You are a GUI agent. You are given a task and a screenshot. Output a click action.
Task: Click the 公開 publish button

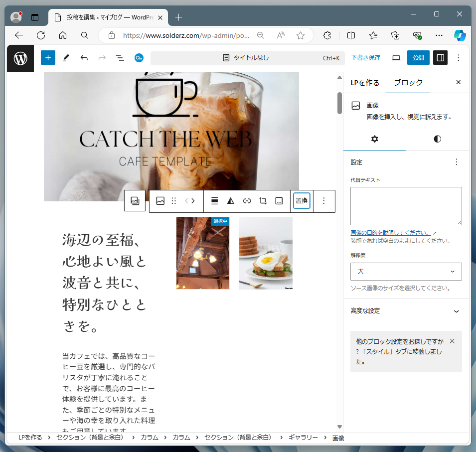(418, 58)
